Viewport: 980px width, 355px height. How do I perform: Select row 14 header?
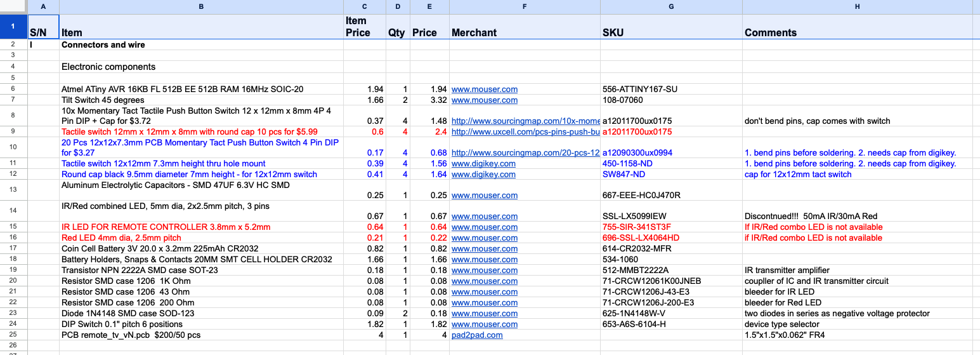13,211
